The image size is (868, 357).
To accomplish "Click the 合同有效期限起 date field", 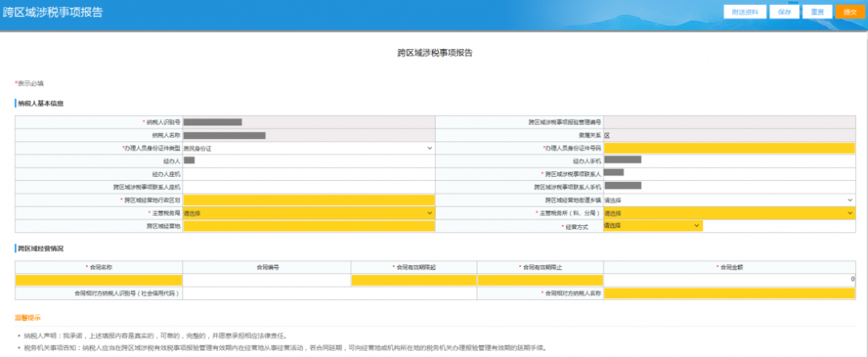I will coord(413,280).
